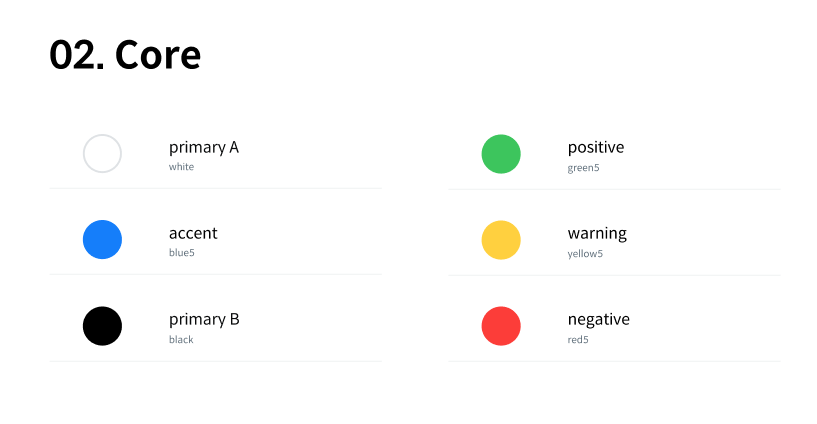Select the green positive color circle

coord(501,154)
